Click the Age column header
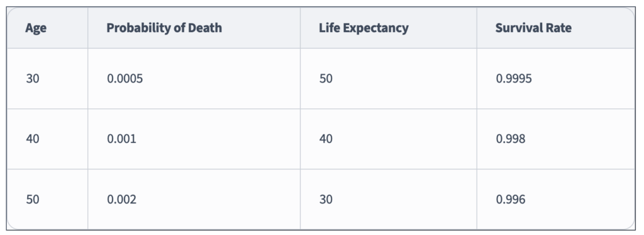The image size is (644, 235). point(47,28)
